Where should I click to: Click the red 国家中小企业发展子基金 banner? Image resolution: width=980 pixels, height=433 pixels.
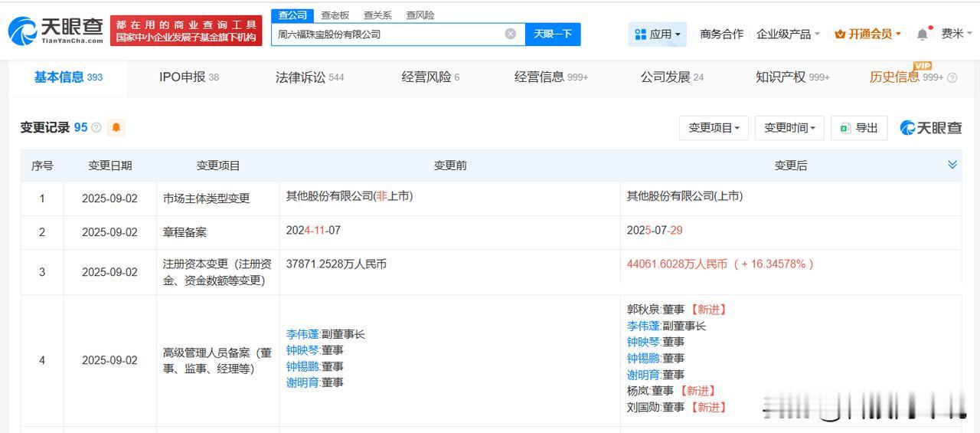coord(186,31)
